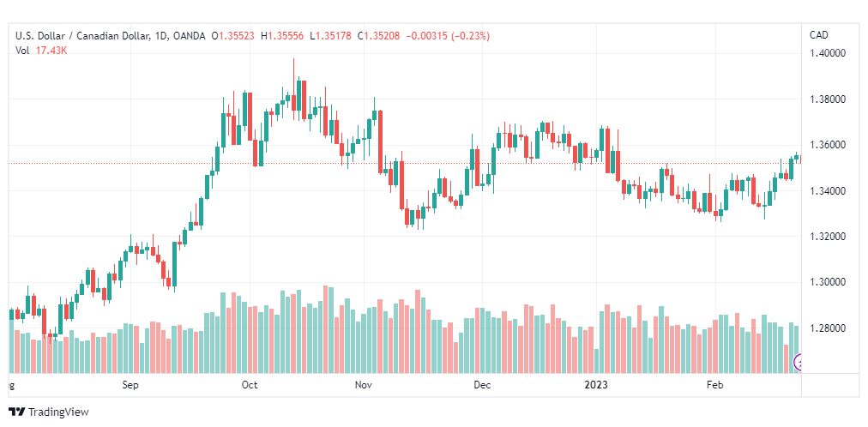This screenshot has height=427, width=868.
Task: Select the Sep marker on time axis
Action: (130, 385)
